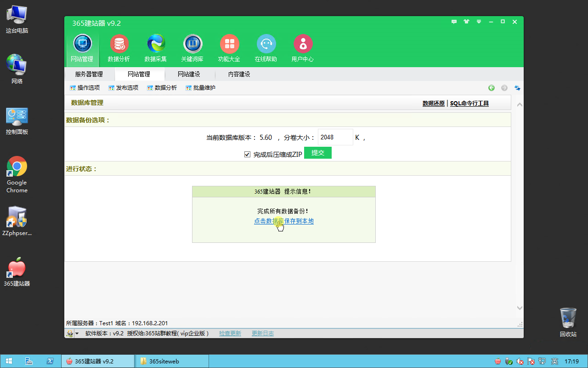Switch to 服务器管理 tab
Image resolution: width=588 pixels, height=368 pixels.
coord(89,74)
